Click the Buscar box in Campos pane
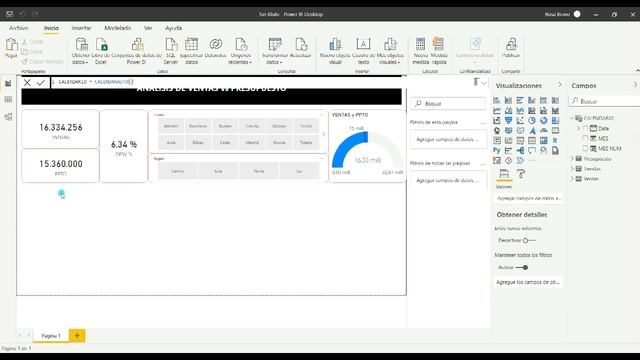The width and height of the screenshot is (640, 360). click(x=605, y=101)
